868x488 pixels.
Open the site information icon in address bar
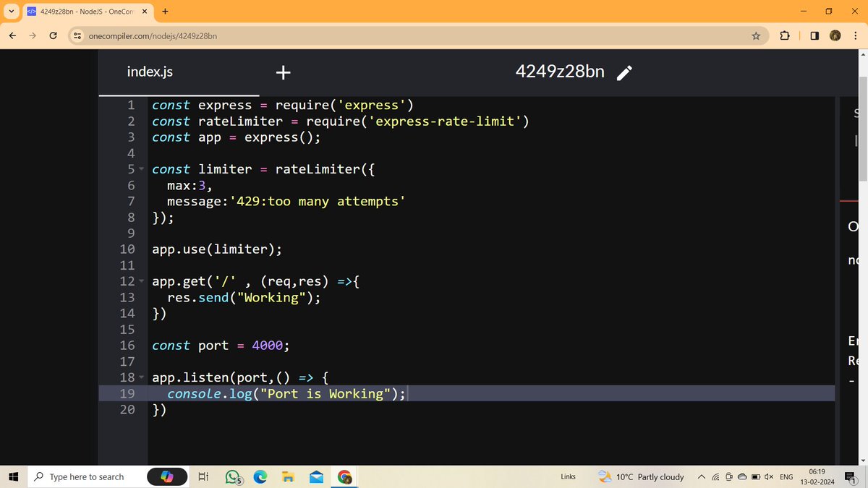pos(77,35)
